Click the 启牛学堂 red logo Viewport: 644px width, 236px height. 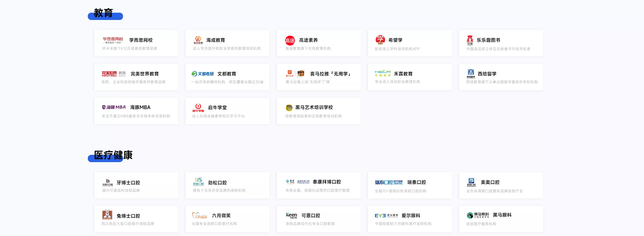[x=198, y=108]
